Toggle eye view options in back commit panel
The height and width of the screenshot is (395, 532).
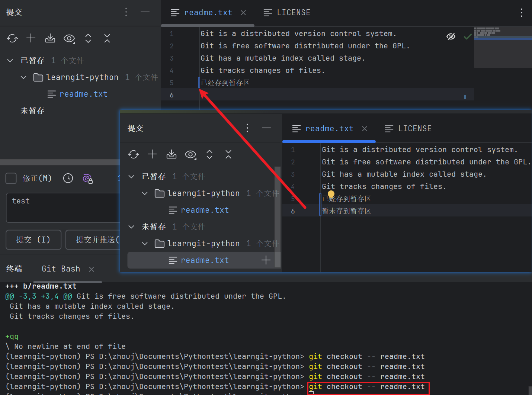click(x=69, y=38)
